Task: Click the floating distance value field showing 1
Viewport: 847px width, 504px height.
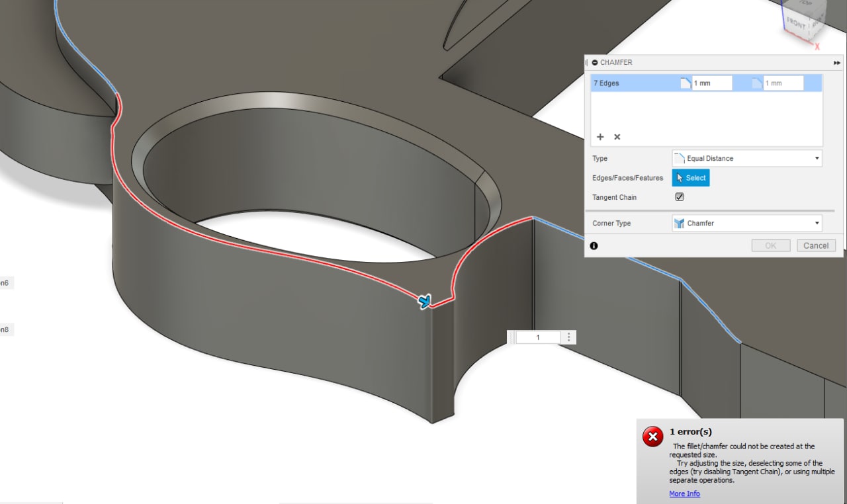Action: click(x=538, y=337)
